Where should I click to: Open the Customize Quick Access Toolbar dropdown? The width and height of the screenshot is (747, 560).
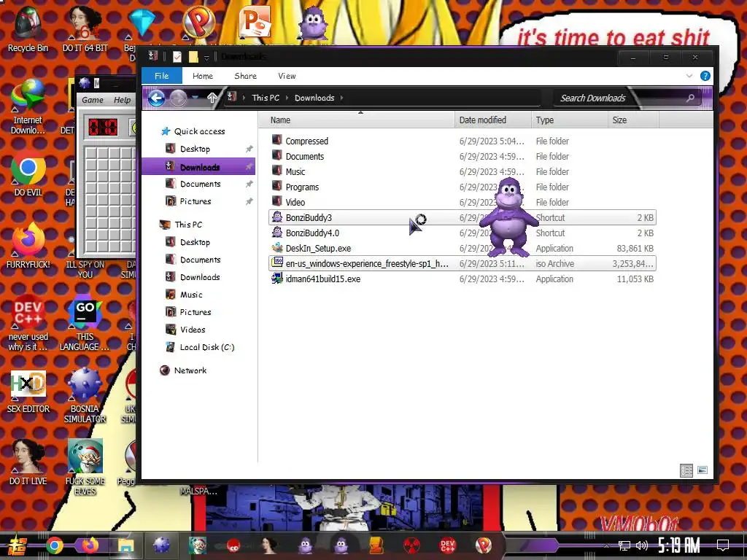point(206,58)
